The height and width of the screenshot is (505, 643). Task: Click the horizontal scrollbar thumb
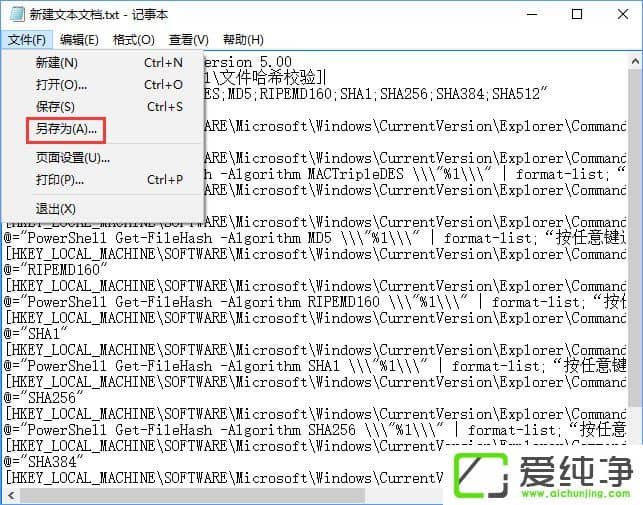click(193, 496)
